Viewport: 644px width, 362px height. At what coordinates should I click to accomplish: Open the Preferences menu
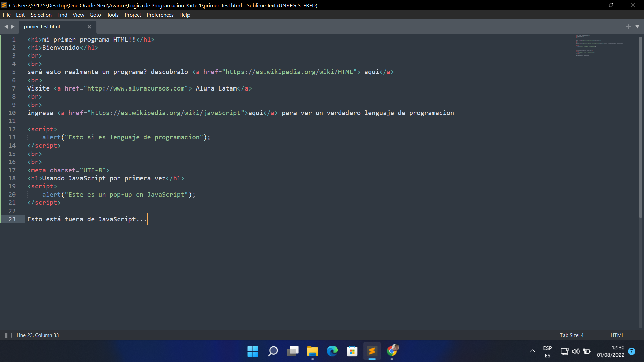(x=160, y=15)
